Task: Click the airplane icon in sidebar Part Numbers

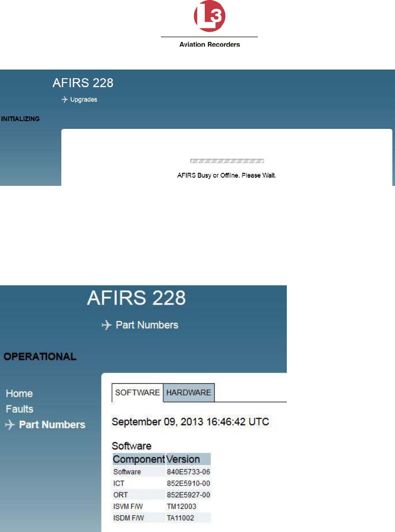Action: click(x=10, y=425)
